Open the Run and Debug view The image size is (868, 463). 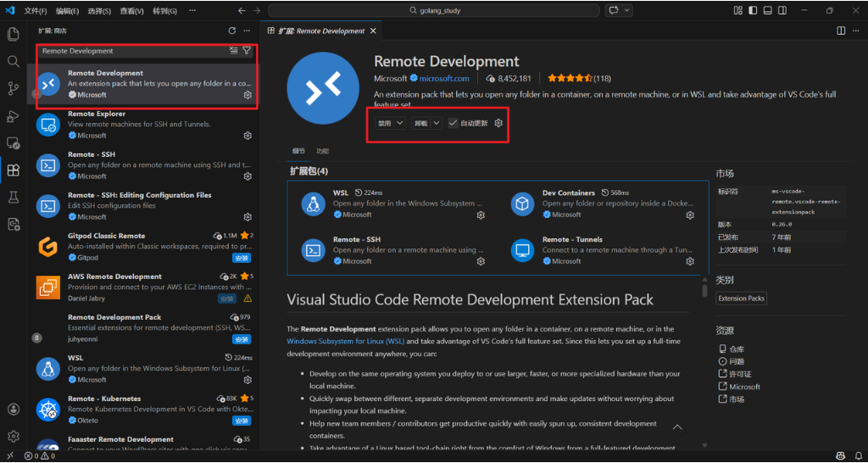tap(14, 115)
